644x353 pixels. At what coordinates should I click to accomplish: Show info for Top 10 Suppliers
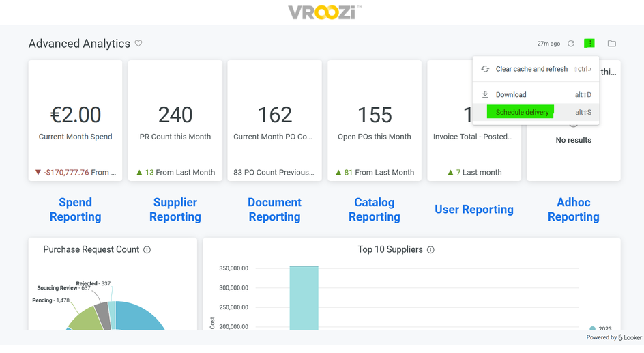click(x=430, y=250)
